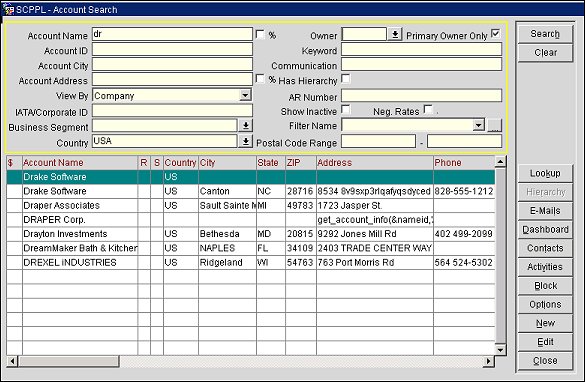Create a New account
585x382 pixels.
point(545,323)
